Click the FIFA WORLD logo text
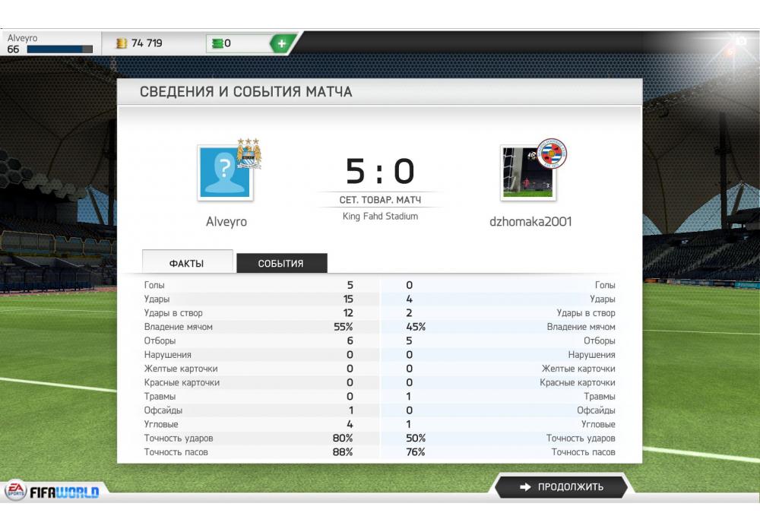Screen dimensions: 760x532 click(x=65, y=492)
